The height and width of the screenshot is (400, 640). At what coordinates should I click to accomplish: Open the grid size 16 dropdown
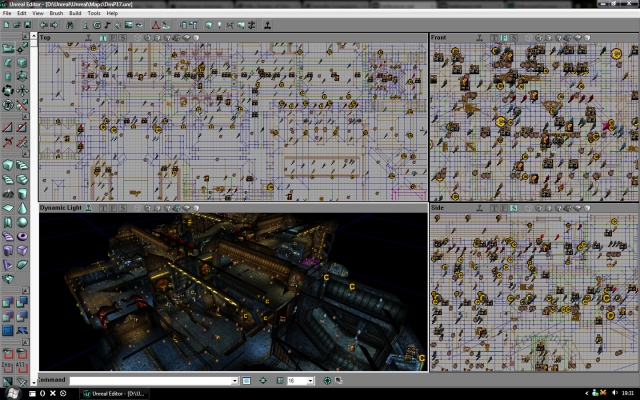(310, 381)
